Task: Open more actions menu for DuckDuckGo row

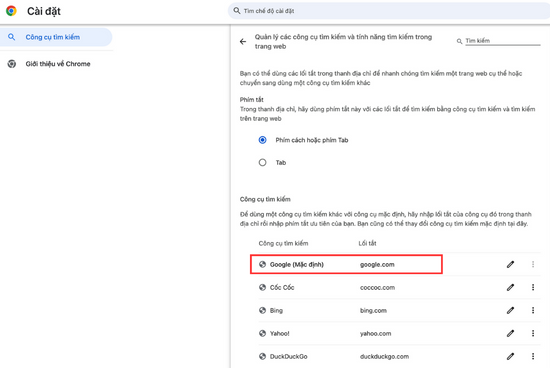Action: [x=533, y=356]
